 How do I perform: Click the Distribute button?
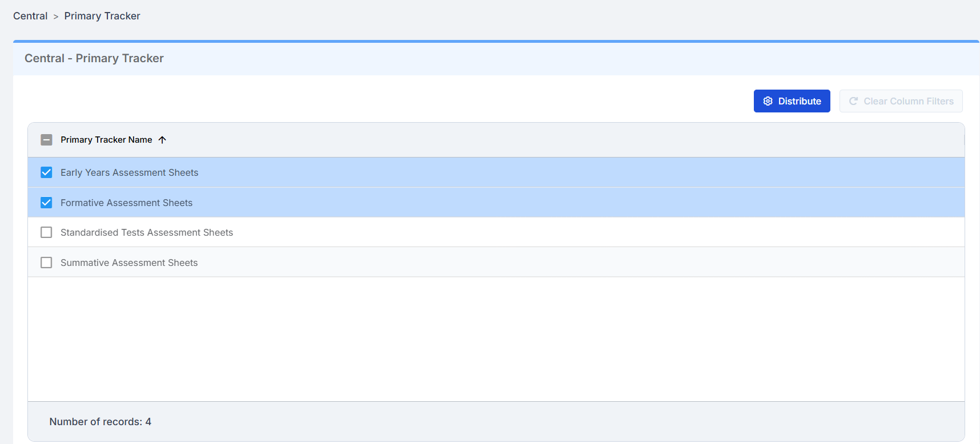(792, 101)
